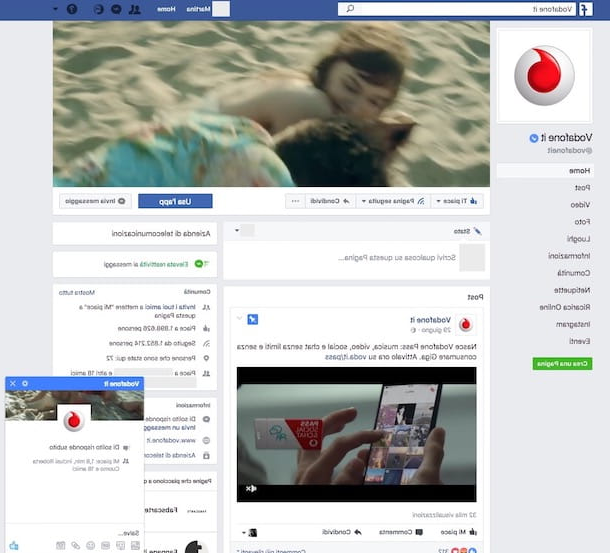Viewport: 610px width, 553px height.
Task: Select Video in the page sidebar menu
Action: (x=580, y=205)
